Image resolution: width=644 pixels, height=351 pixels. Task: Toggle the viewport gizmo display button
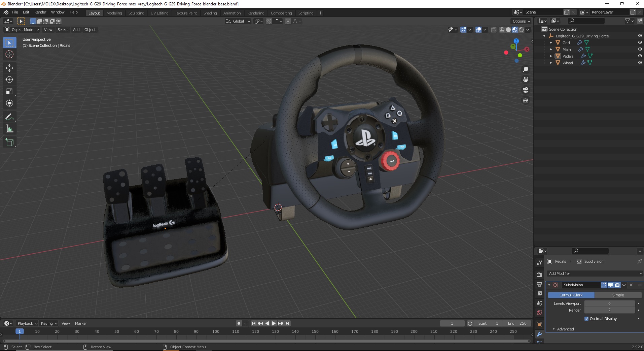coord(463,30)
